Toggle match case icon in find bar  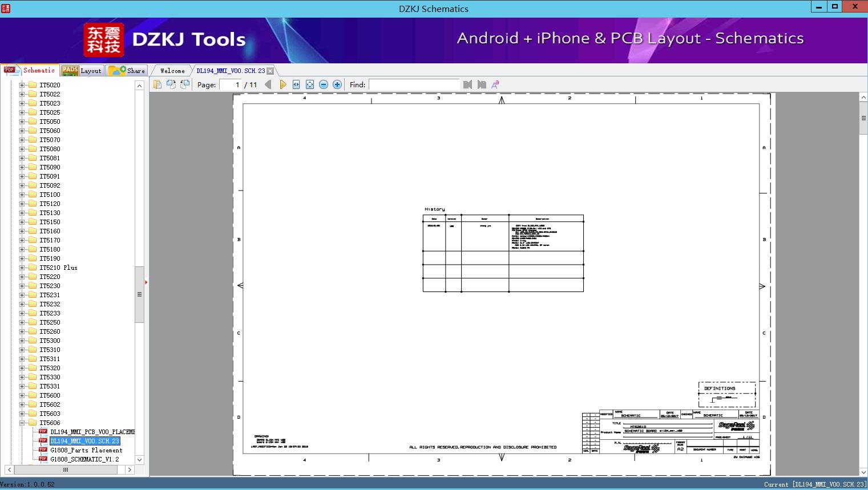pyautogui.click(x=495, y=84)
